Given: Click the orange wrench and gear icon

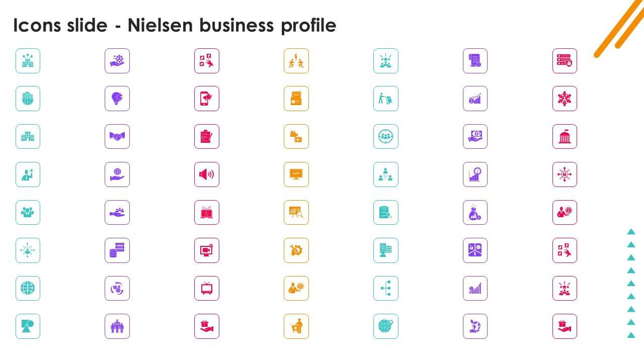Looking at the screenshot, I should 296,250.
